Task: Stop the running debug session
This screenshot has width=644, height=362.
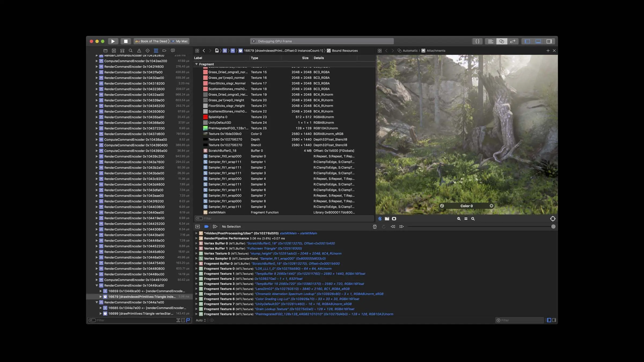Action: click(x=126, y=41)
